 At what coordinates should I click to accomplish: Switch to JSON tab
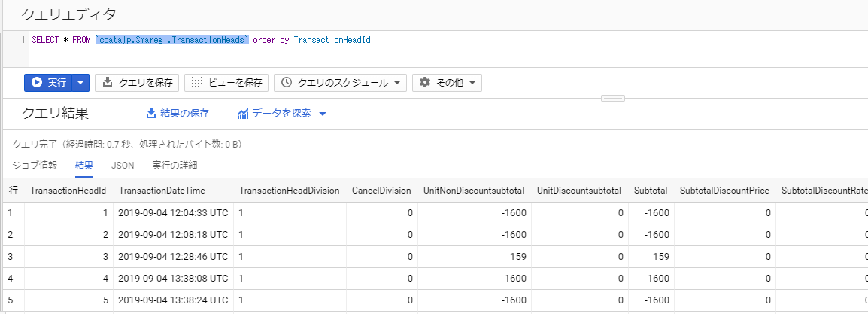[123, 165]
